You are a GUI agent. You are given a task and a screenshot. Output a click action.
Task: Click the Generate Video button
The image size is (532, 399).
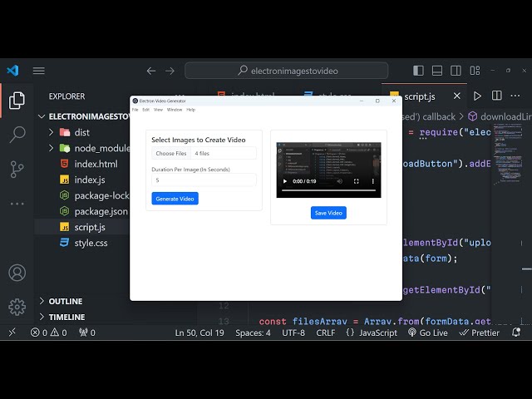(175, 199)
